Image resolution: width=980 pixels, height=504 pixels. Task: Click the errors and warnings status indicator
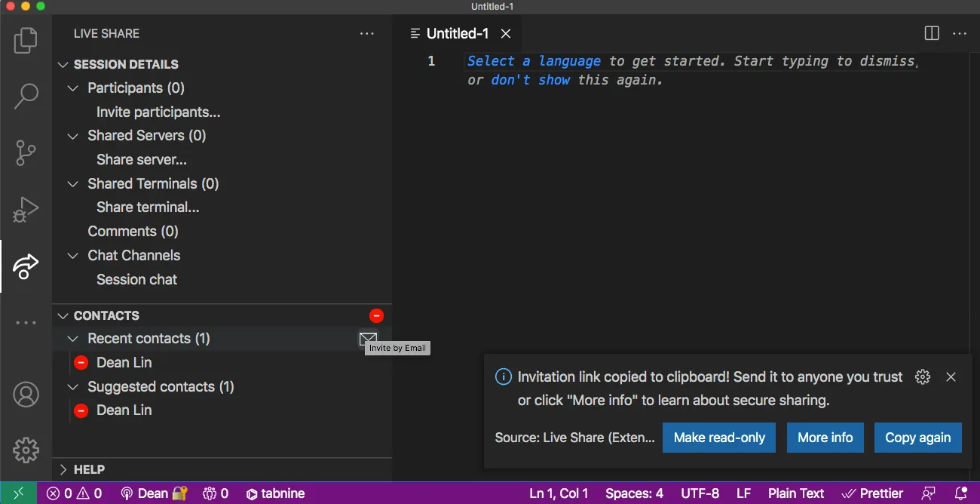pyautogui.click(x=74, y=493)
